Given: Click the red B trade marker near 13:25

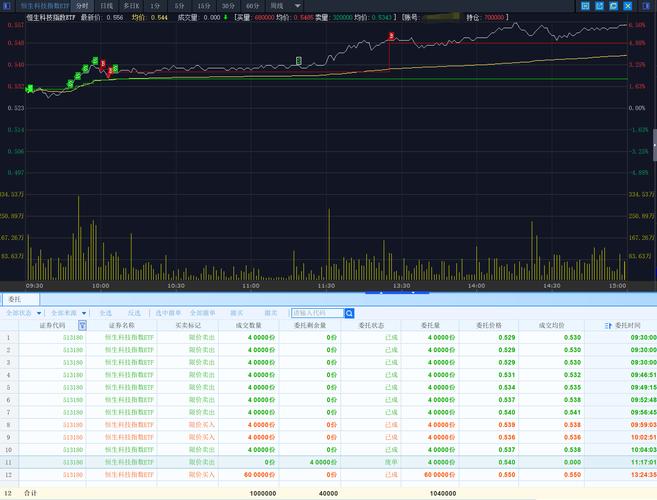Looking at the screenshot, I should [x=391, y=36].
